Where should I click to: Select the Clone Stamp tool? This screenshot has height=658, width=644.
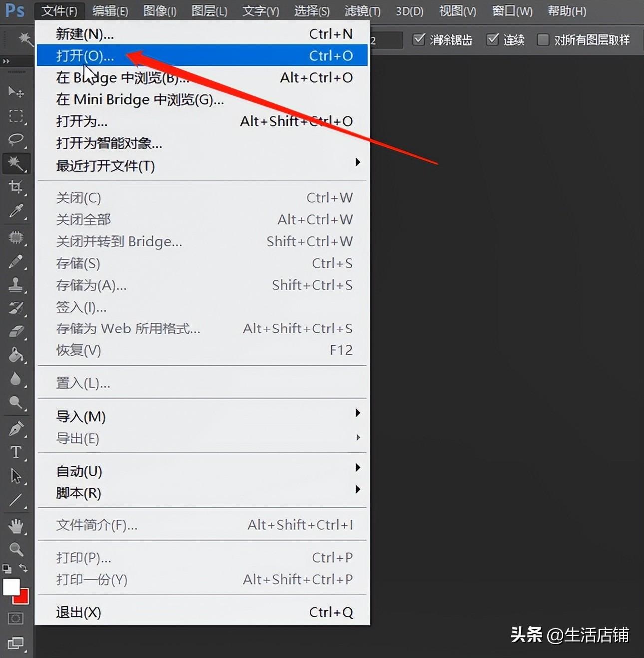pos(16,285)
